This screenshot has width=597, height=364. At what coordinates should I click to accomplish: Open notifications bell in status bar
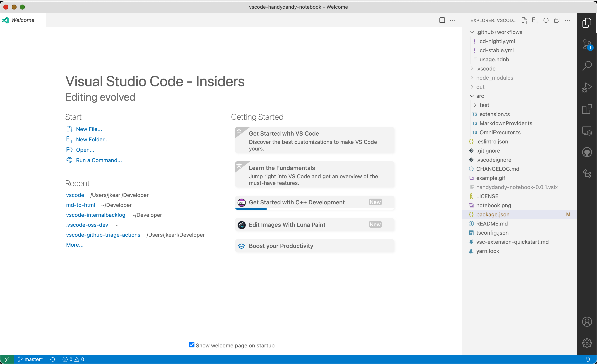pos(588,359)
